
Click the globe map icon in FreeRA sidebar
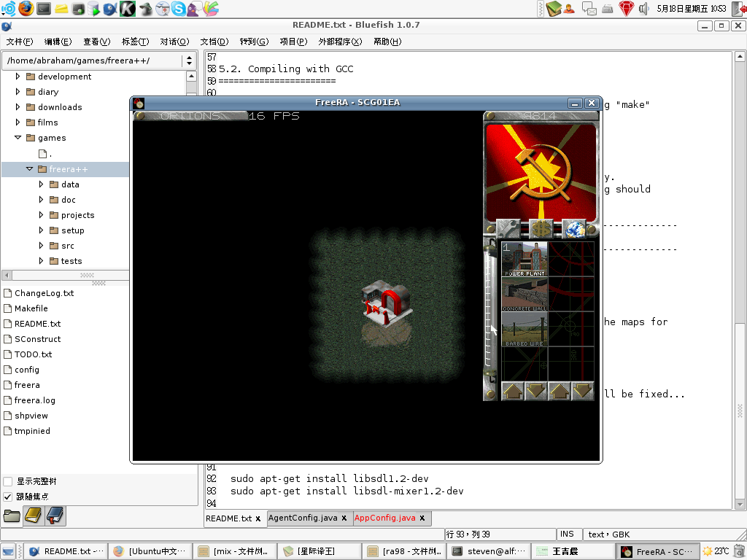[575, 229]
